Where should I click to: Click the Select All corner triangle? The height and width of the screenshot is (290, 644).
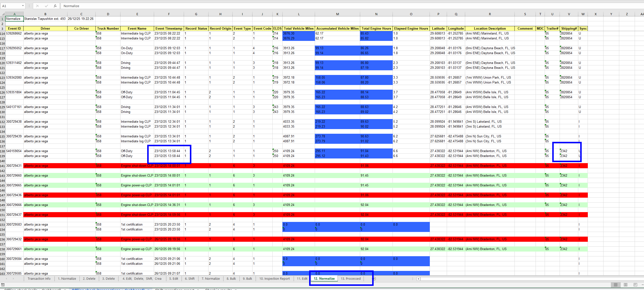(x=3, y=14)
